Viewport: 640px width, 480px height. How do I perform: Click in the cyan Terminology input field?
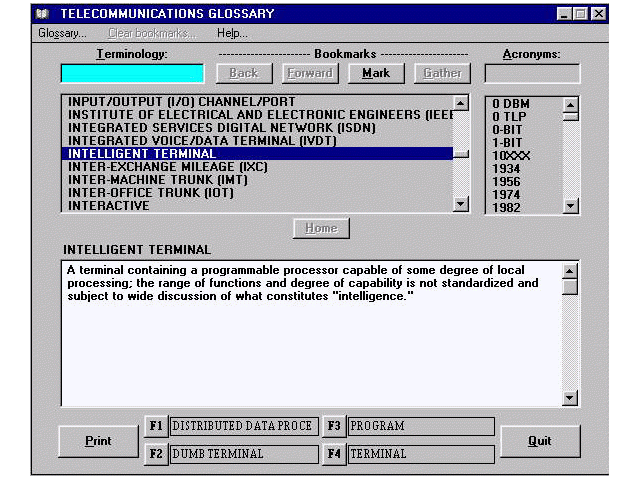[x=132, y=74]
